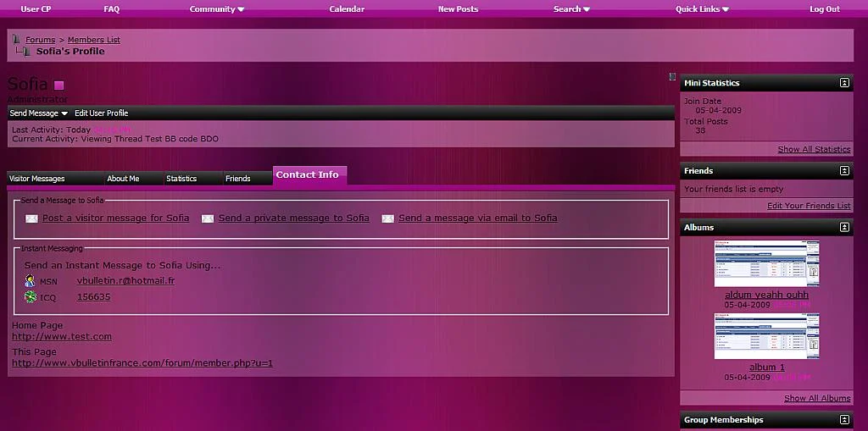Click envelope icon beside private message link
Image resolution: width=868 pixels, height=431 pixels.
pos(208,218)
